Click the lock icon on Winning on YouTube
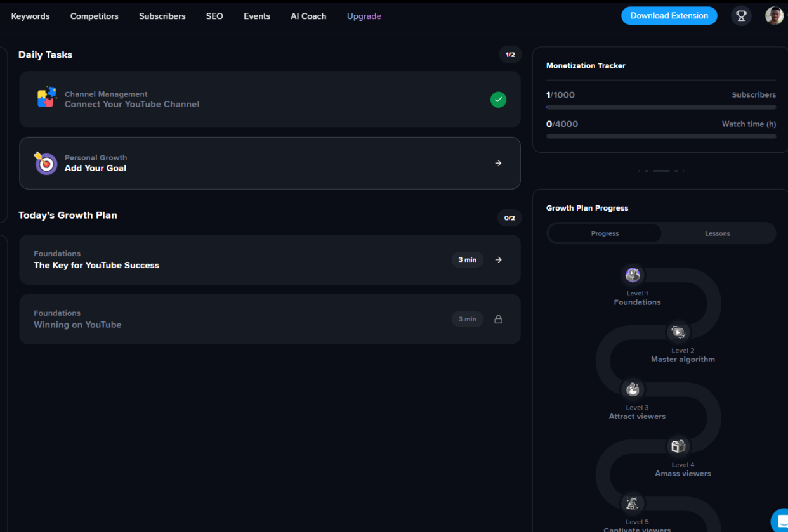 tap(498, 319)
